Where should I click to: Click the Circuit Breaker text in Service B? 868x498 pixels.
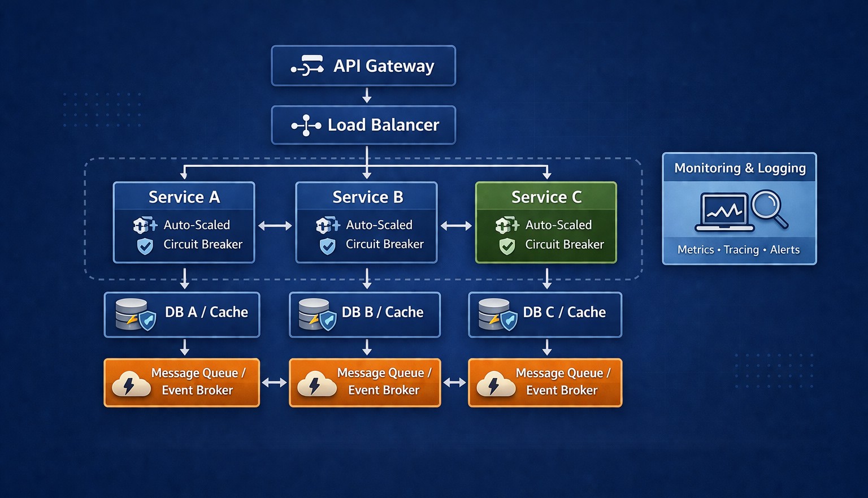(x=385, y=244)
